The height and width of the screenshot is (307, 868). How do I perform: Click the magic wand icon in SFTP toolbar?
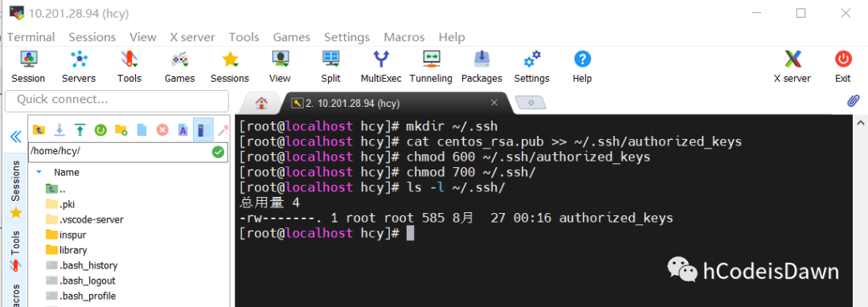(x=223, y=130)
